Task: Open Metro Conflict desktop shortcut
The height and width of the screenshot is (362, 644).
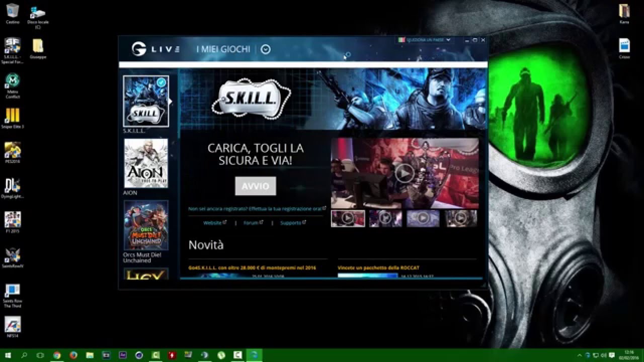Action: click(13, 85)
